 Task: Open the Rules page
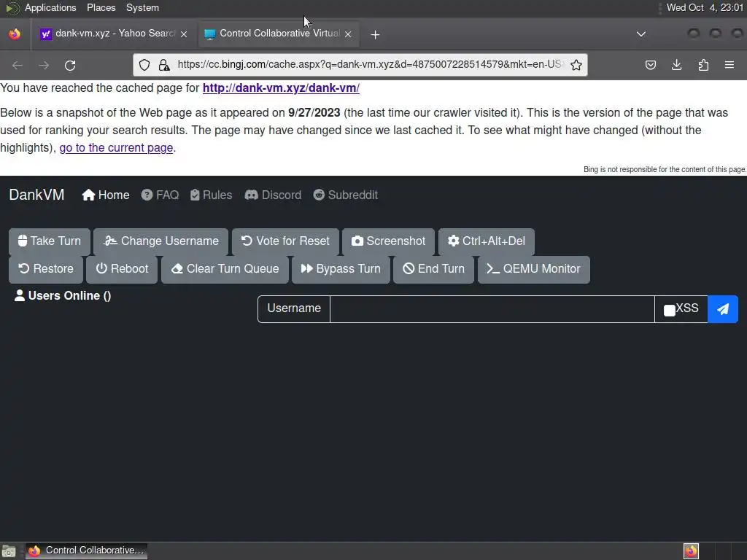[x=211, y=195]
